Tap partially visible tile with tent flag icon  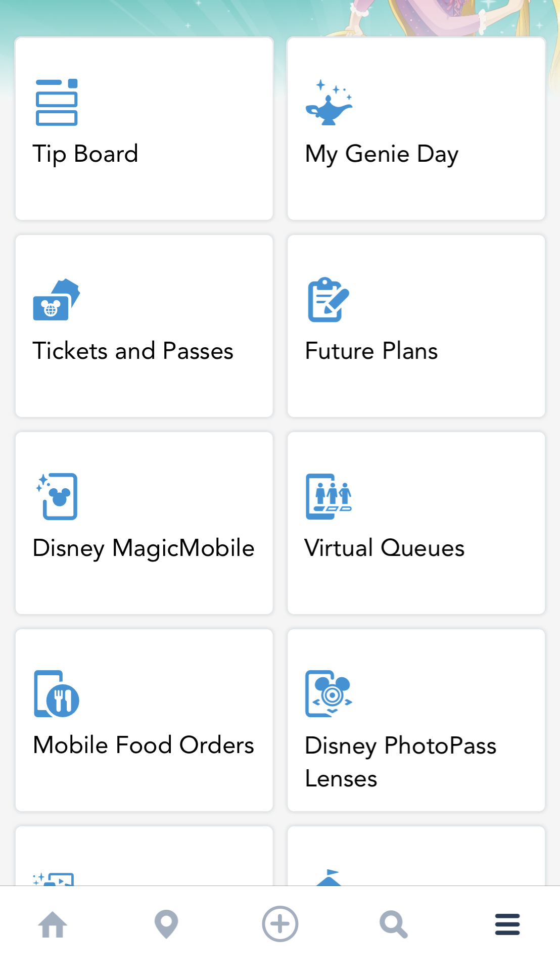416,857
